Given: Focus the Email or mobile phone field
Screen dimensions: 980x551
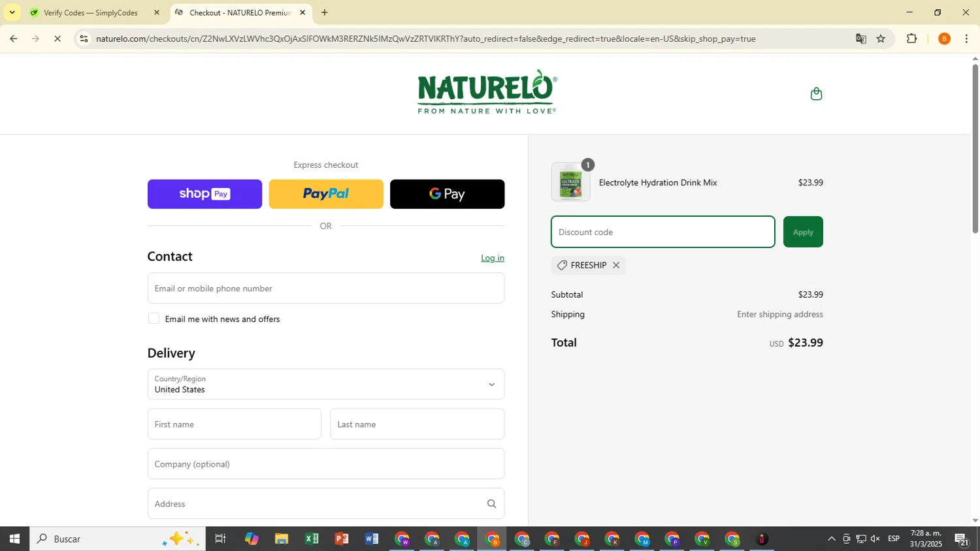Looking at the screenshot, I should [326, 288].
